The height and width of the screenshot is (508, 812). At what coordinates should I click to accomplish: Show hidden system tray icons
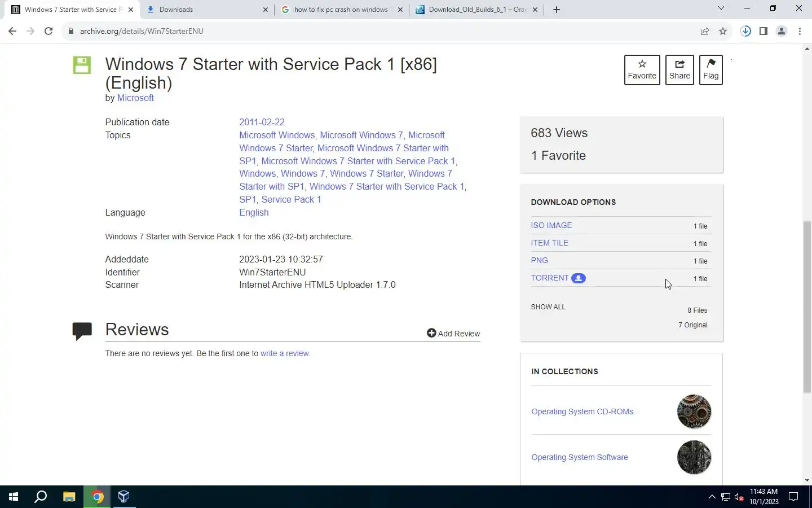pos(712,497)
